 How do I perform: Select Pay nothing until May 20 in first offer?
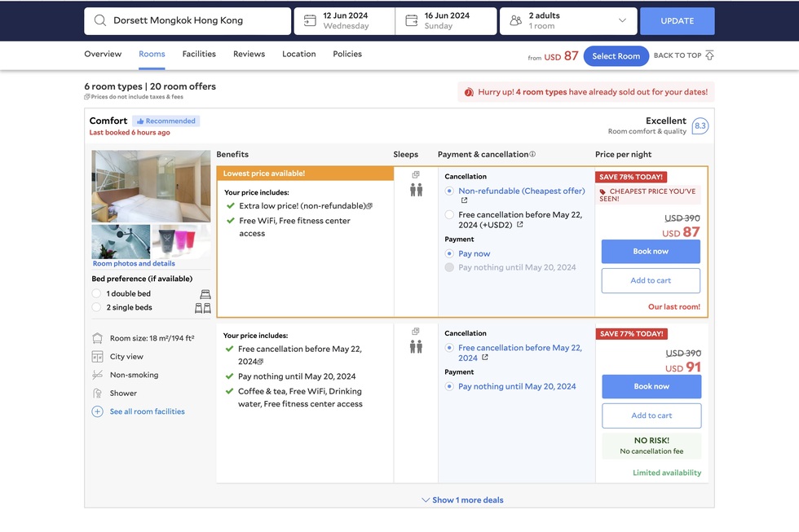449,267
